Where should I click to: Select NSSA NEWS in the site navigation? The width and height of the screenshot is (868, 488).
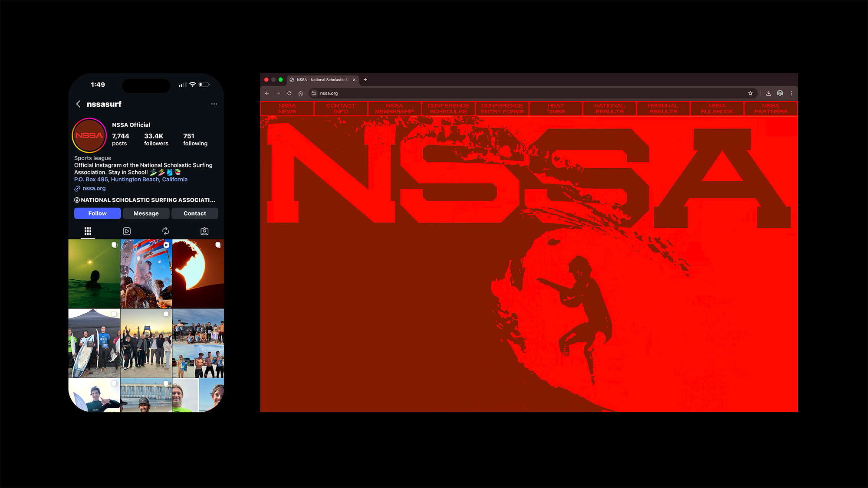(x=287, y=108)
